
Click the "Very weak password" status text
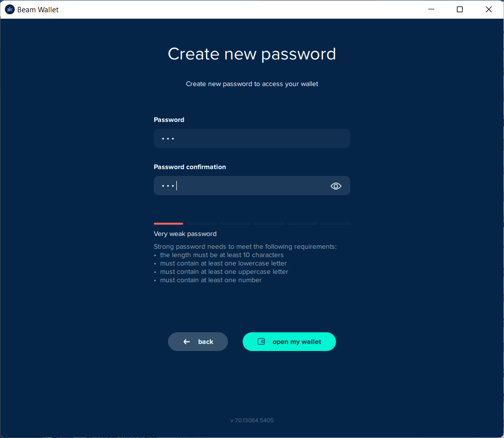[185, 234]
